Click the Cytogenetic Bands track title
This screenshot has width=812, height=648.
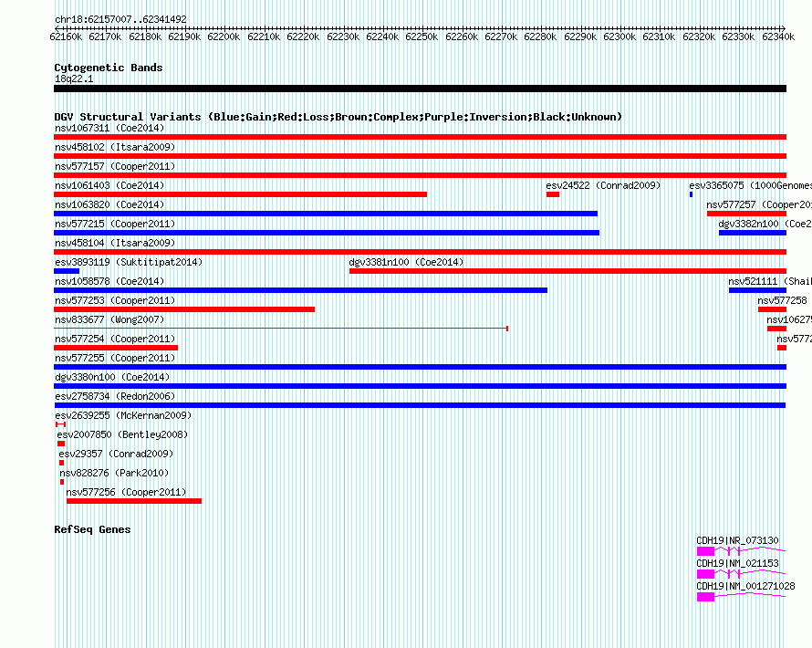pyautogui.click(x=109, y=68)
